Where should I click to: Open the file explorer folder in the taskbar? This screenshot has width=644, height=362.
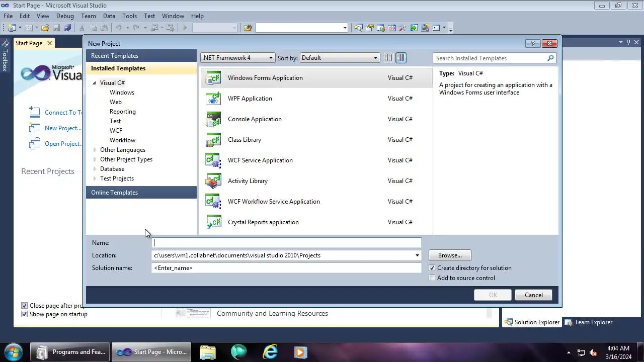[207, 351]
